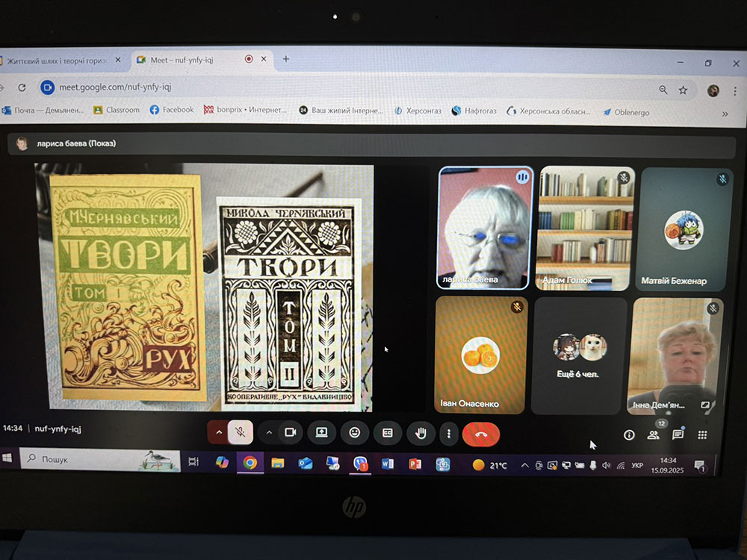
Task: Turn off the camera in Meet
Action: coord(290,433)
